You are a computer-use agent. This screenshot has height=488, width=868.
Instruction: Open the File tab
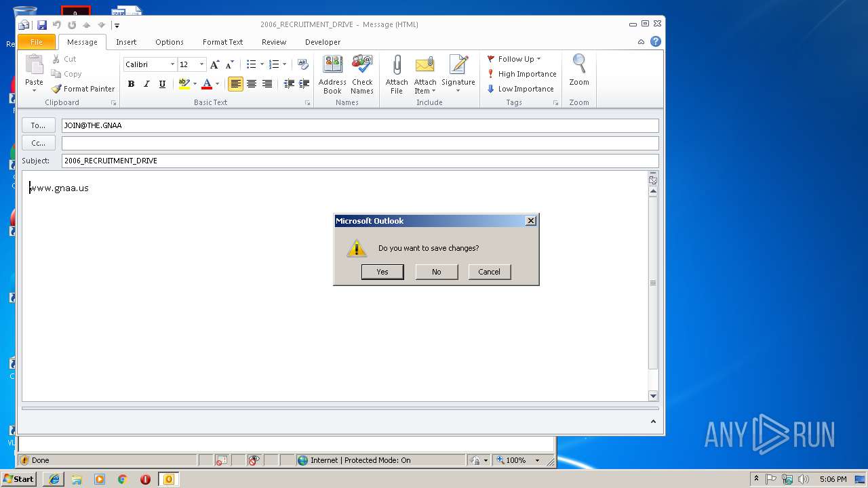click(37, 42)
